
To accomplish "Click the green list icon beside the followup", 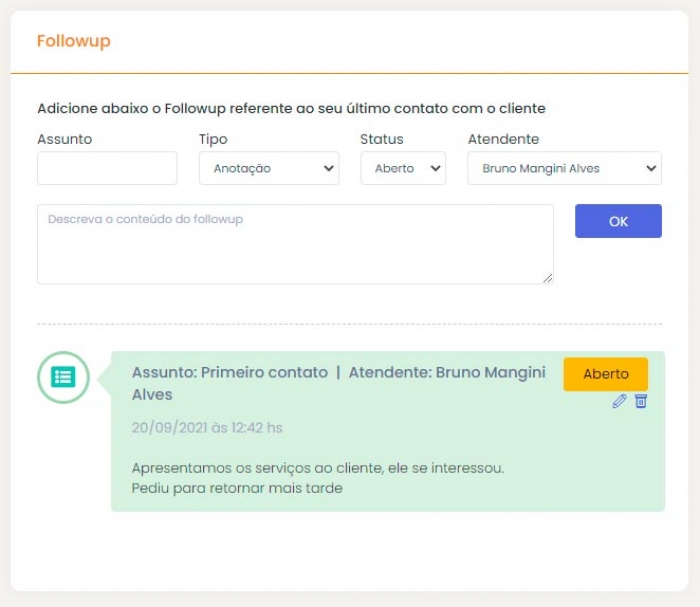I will tap(63, 377).
